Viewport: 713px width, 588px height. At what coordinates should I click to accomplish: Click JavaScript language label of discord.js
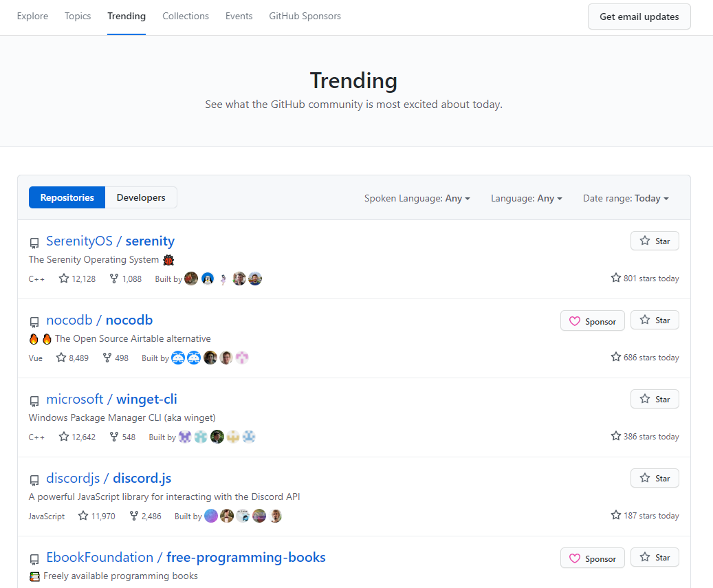click(46, 516)
